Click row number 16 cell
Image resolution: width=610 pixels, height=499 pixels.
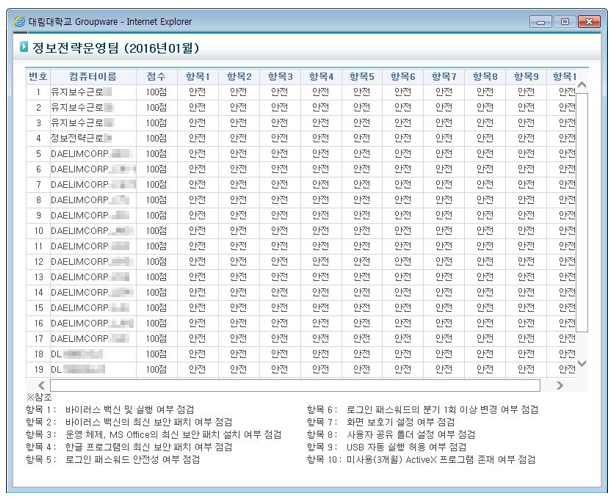coord(38,323)
